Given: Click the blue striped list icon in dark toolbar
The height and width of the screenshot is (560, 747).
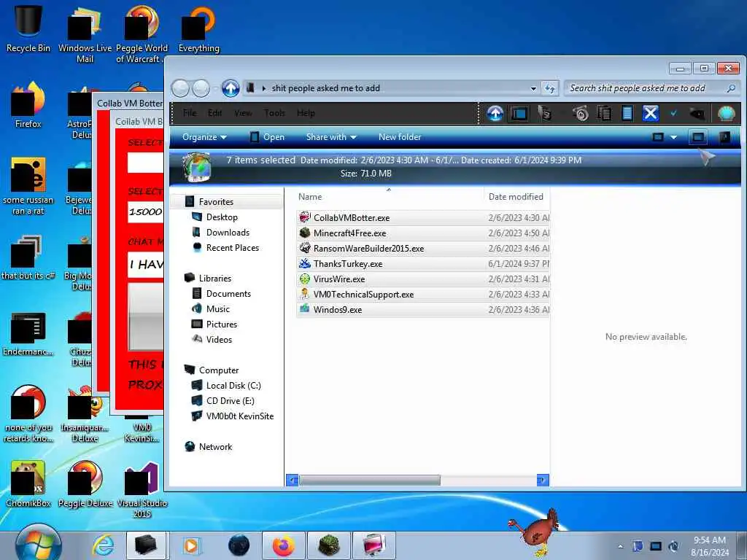Looking at the screenshot, I should (x=627, y=113).
